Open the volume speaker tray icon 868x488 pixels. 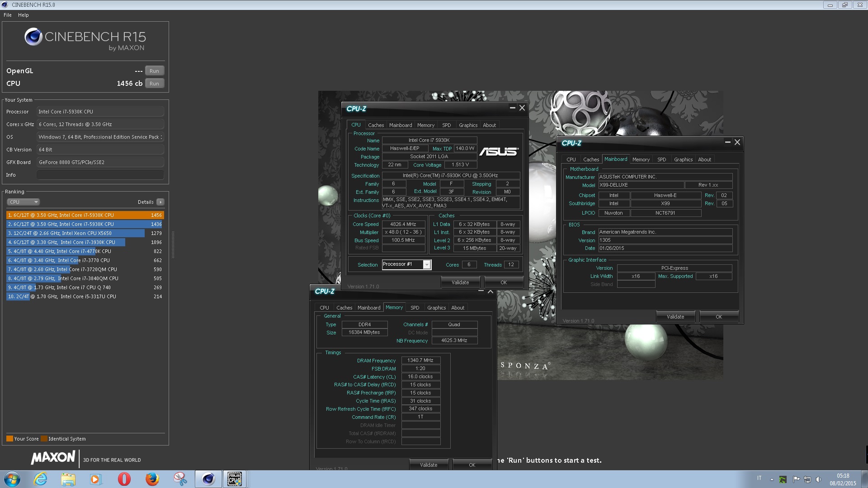tap(818, 479)
